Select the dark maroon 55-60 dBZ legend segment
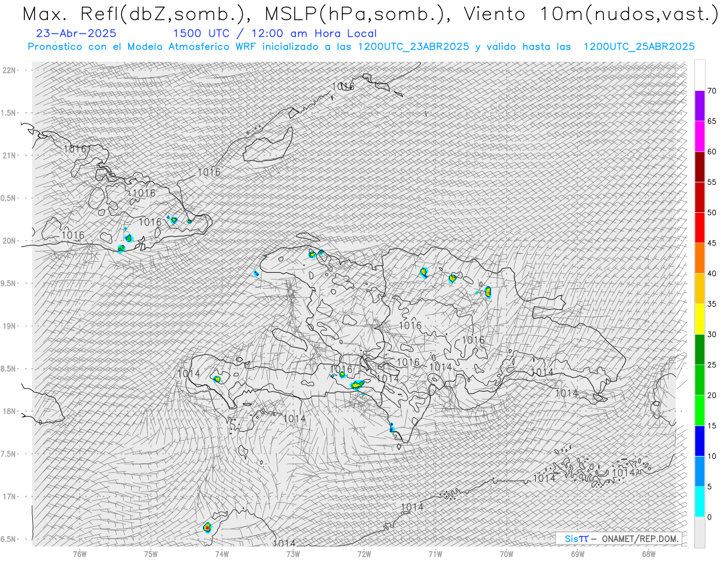 pyautogui.click(x=699, y=167)
